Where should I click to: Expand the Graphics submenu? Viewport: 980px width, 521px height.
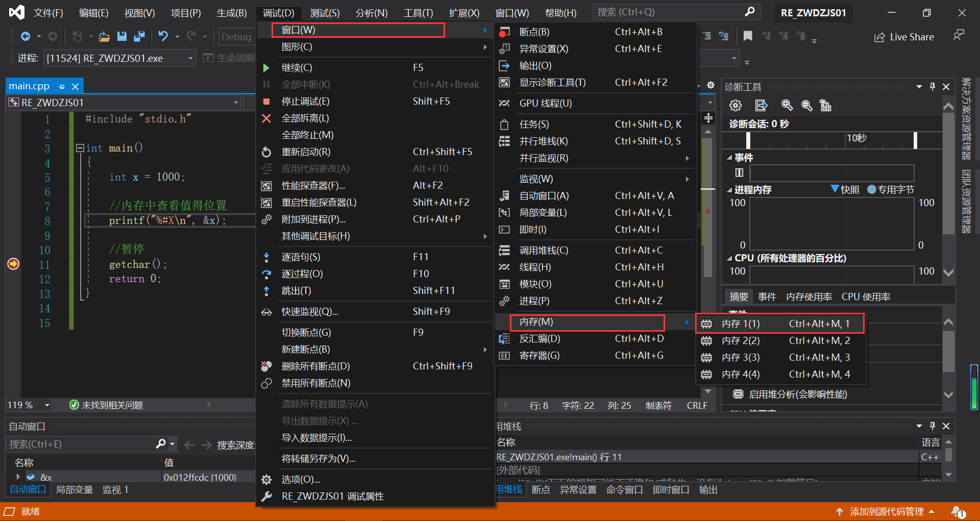point(375,46)
